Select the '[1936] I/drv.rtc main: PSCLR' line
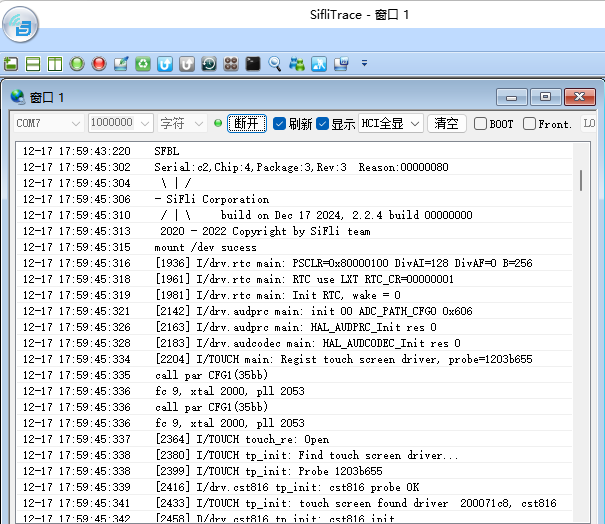 [295, 263]
